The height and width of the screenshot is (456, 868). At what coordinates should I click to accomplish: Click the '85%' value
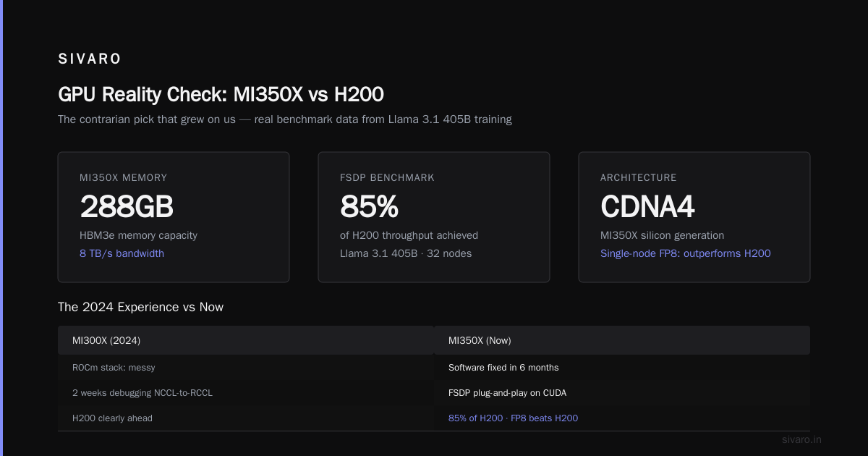pos(369,207)
